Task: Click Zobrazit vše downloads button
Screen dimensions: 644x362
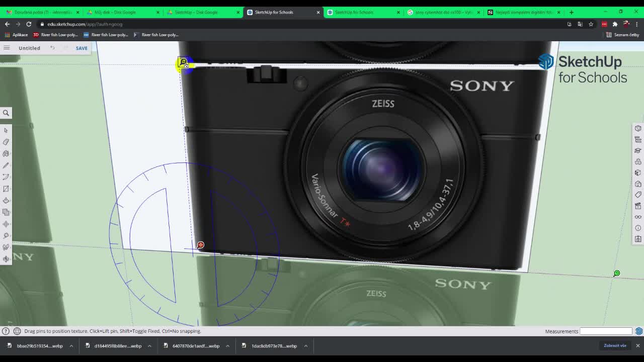Action: coord(615,345)
